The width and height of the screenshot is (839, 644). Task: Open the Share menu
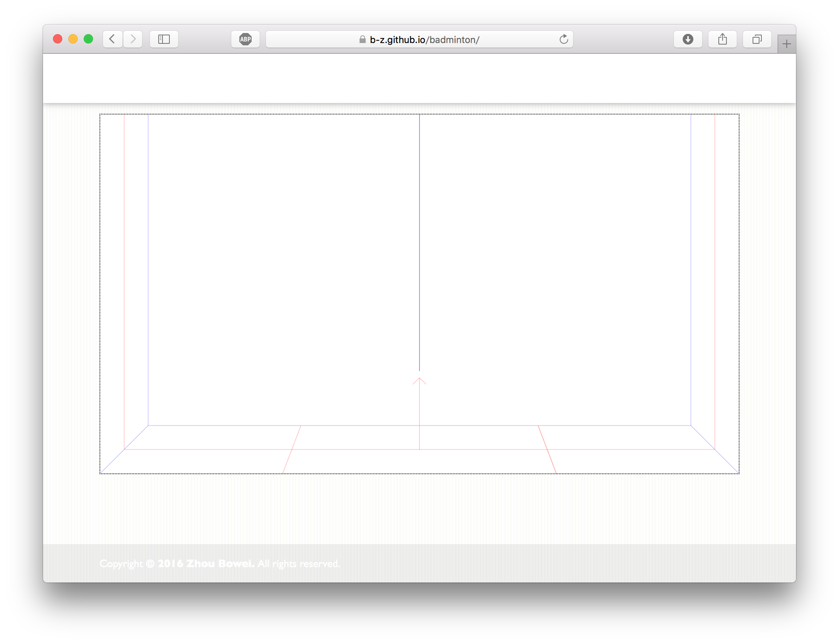click(722, 39)
